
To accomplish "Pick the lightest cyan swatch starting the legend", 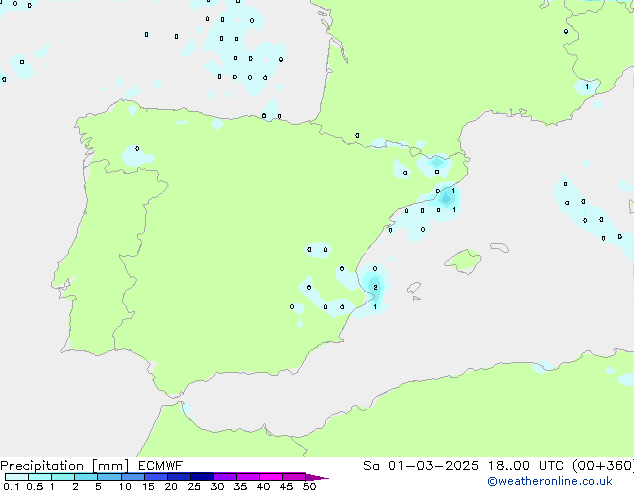I will click(x=17, y=477).
